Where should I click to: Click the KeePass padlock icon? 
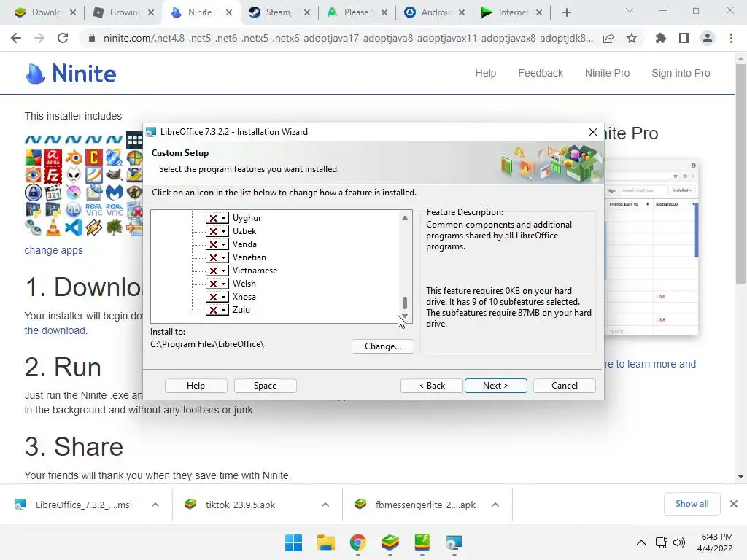[x=34, y=192]
